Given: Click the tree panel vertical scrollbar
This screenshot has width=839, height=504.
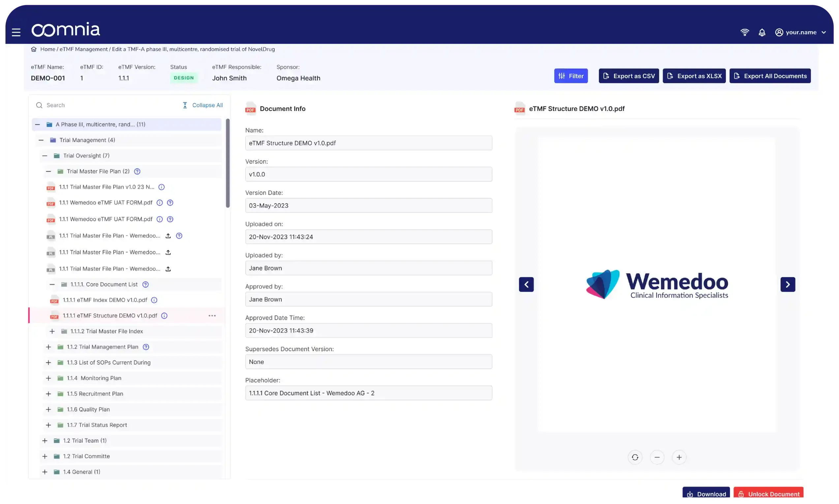Looking at the screenshot, I should point(228,163).
